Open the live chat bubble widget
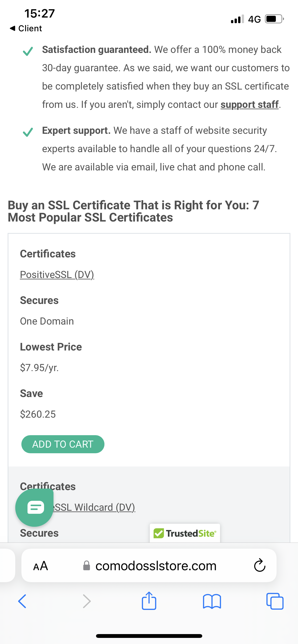The image size is (298, 644). [x=34, y=508]
